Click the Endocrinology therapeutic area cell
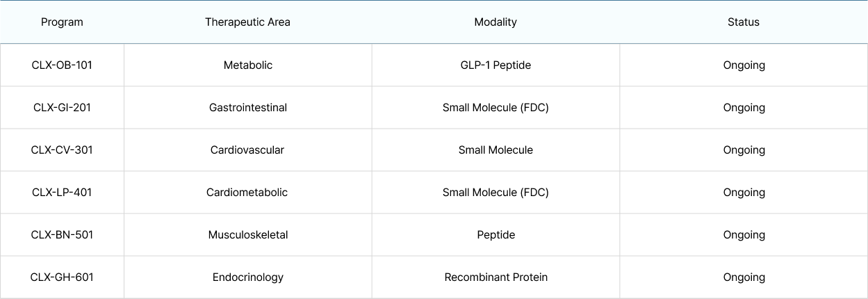Viewport: 868px width, 299px height. click(x=248, y=277)
